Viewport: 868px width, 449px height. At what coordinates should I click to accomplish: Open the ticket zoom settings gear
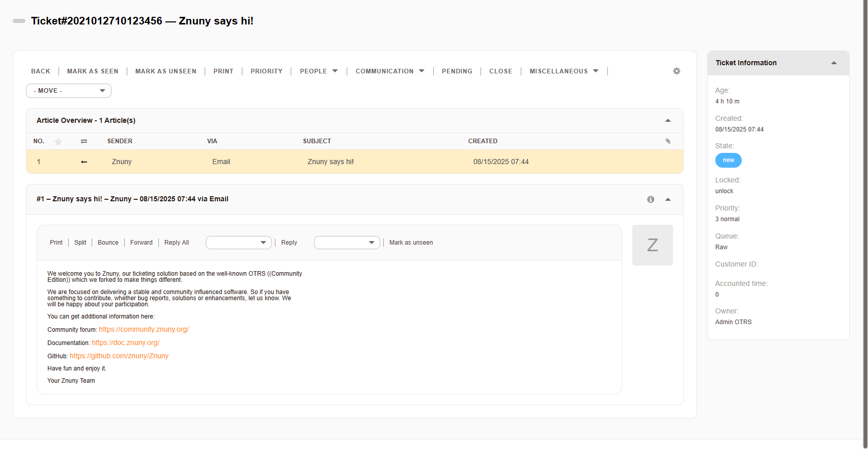pos(676,71)
